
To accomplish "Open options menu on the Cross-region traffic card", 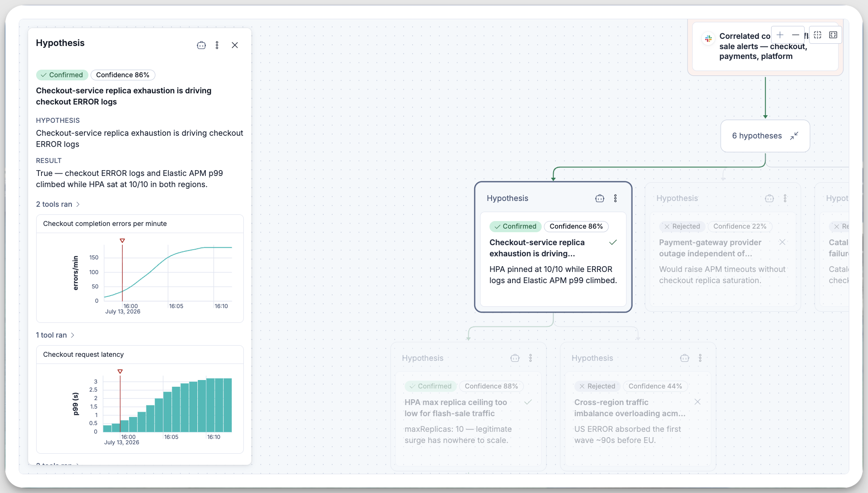I will [x=700, y=358].
